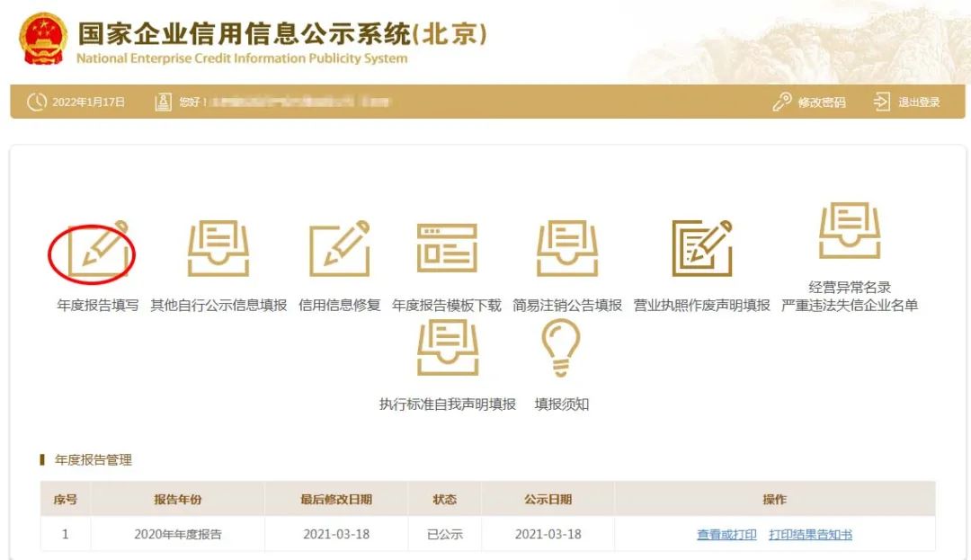
Task: Open the 年度报告填写 annual report filing icon
Action: [x=94, y=248]
